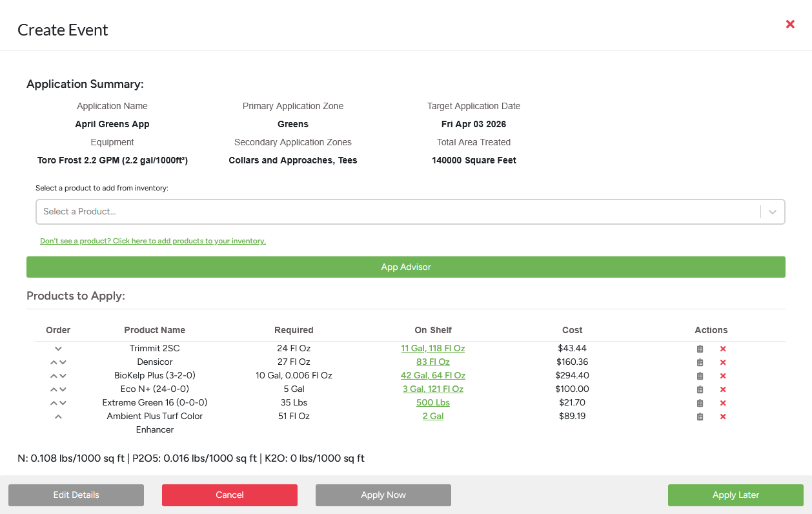Remove Densicor from products list
812x514 pixels.
point(723,362)
